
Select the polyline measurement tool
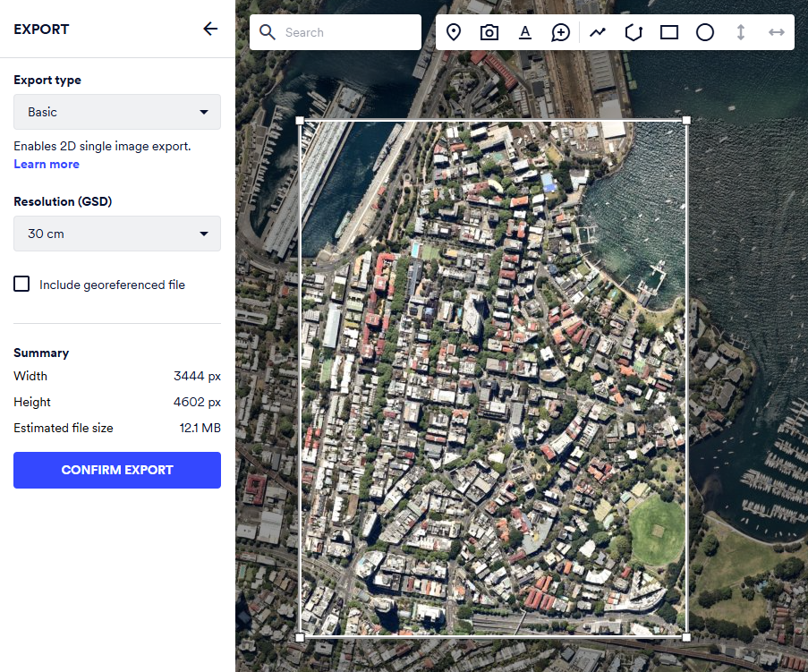(597, 32)
